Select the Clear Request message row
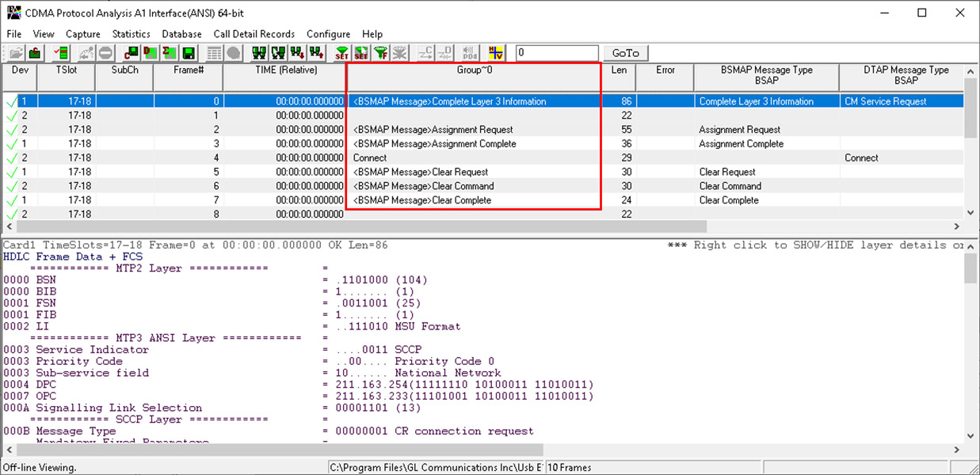The height and width of the screenshot is (475, 980). (x=482, y=173)
